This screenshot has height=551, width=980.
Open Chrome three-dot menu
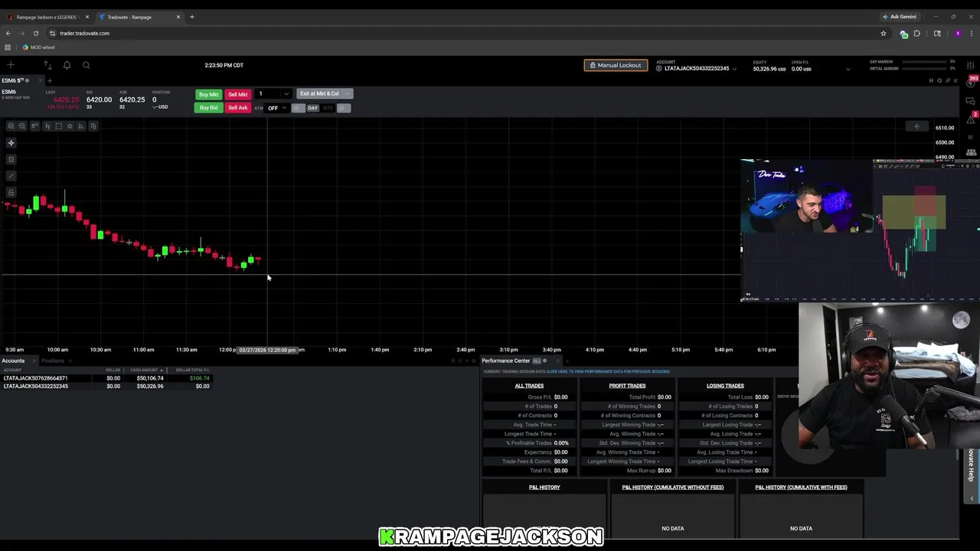coord(972,33)
